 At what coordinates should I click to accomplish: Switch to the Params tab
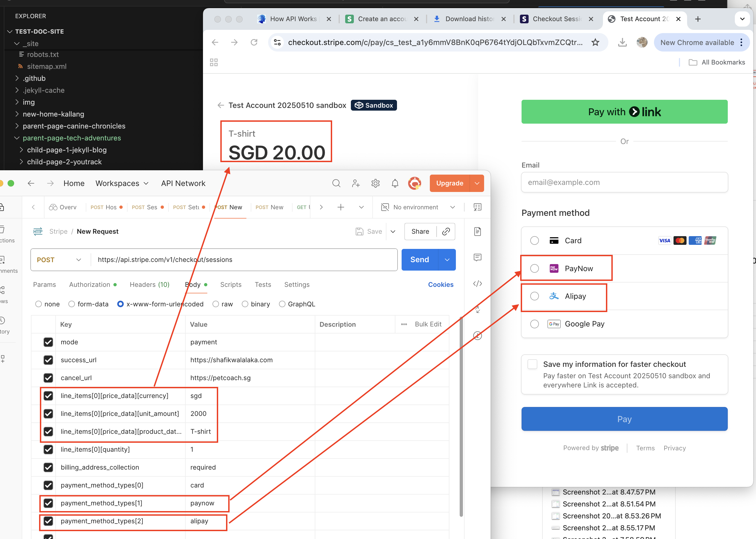click(45, 284)
